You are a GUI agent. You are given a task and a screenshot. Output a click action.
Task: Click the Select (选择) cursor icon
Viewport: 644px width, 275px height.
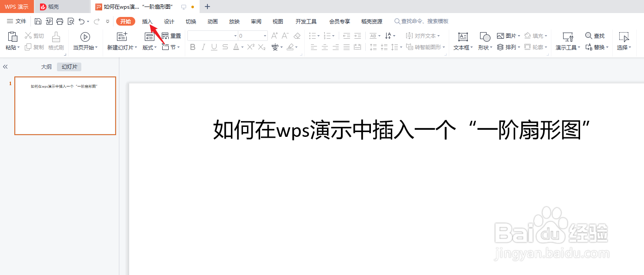[x=624, y=37]
